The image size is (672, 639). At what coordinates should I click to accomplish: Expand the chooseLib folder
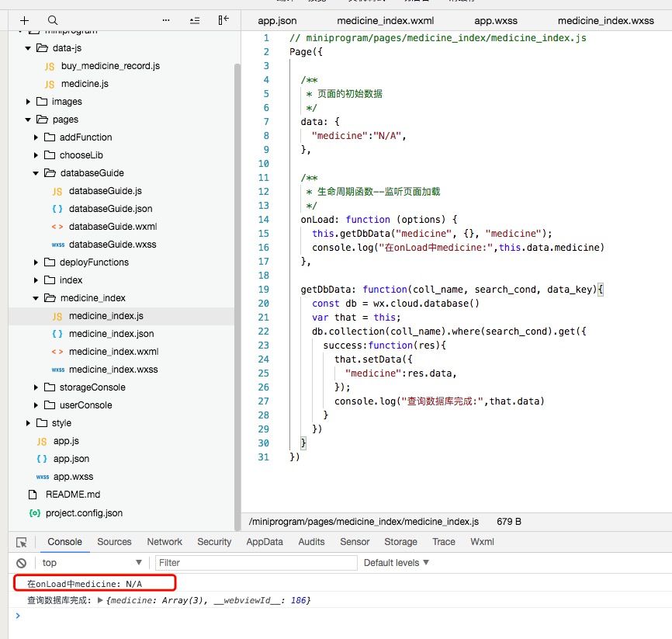click(36, 155)
